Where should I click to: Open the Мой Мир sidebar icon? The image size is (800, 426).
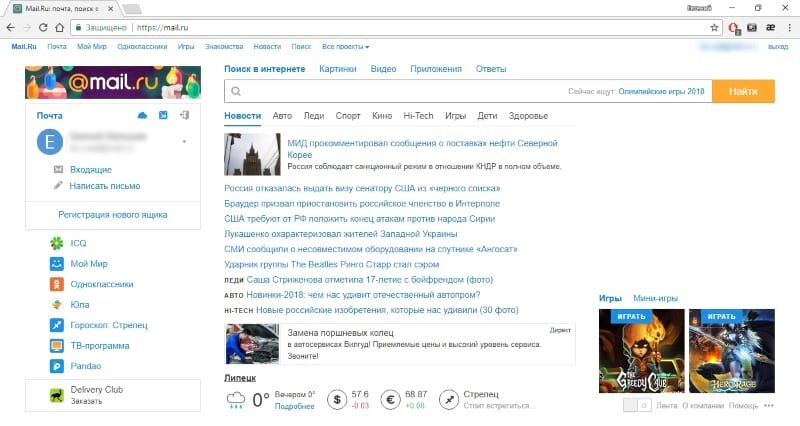57,264
